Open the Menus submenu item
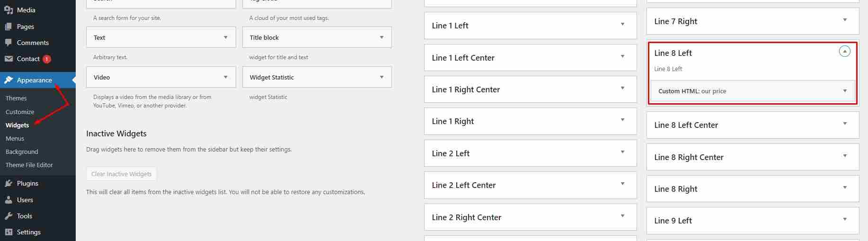868x241 pixels. (15, 138)
